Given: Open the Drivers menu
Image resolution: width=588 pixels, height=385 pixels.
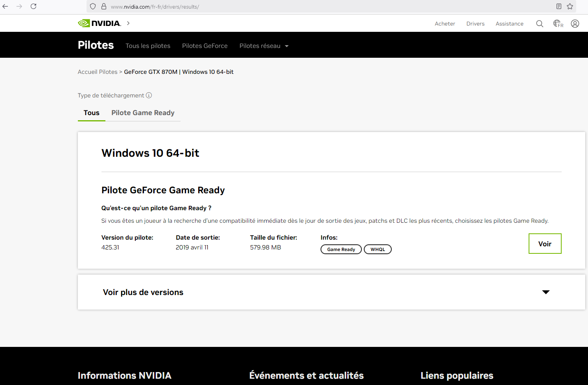Looking at the screenshot, I should (x=476, y=24).
